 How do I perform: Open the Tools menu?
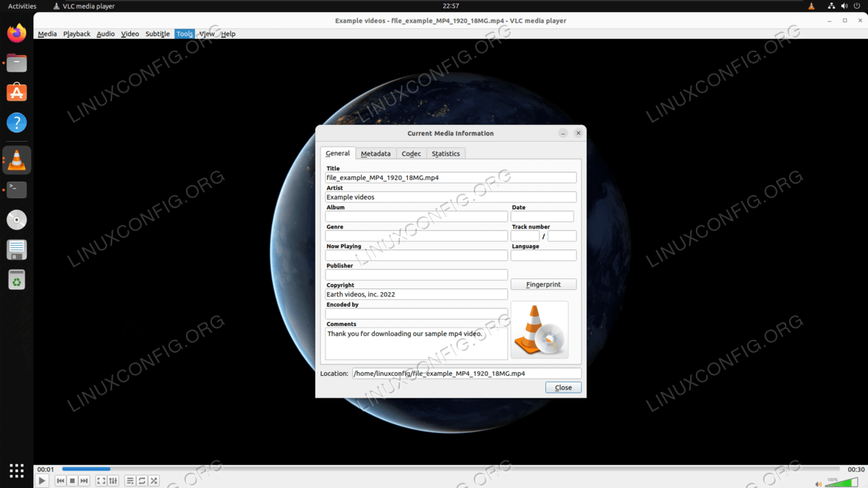(184, 34)
